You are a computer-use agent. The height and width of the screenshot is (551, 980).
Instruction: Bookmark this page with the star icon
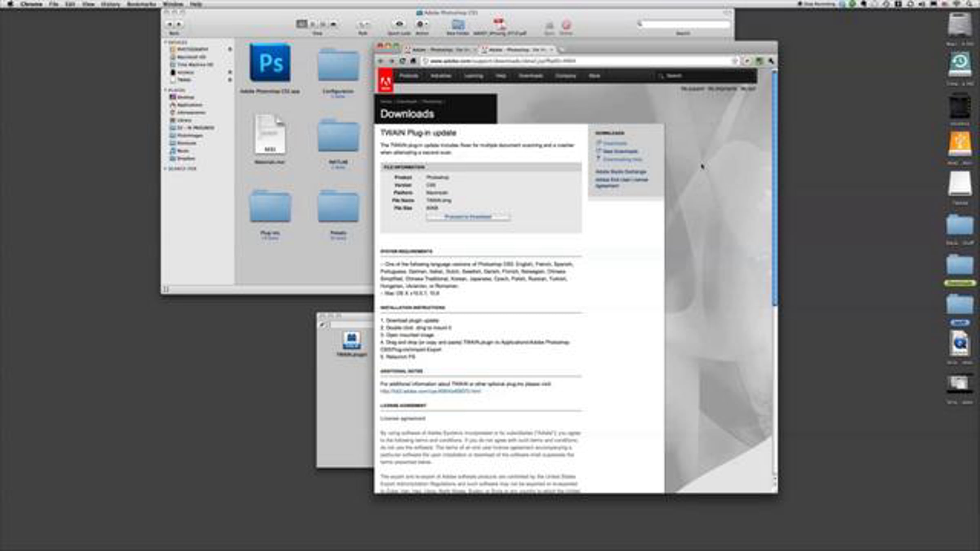[x=735, y=61]
